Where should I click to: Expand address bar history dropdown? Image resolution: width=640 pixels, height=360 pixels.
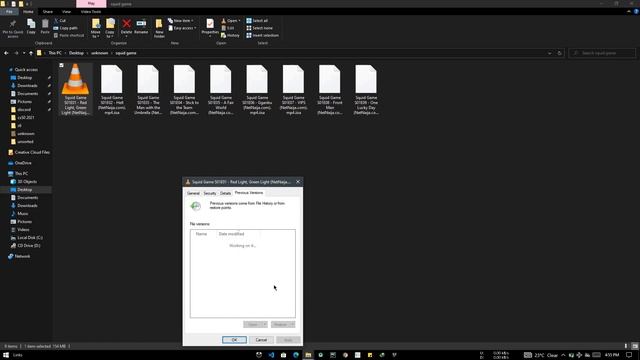(x=549, y=53)
